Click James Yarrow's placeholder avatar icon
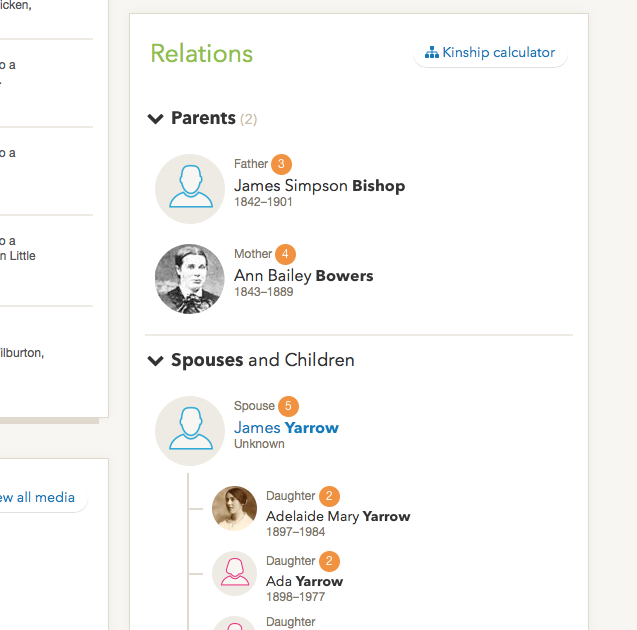This screenshot has height=630, width=637. (190, 431)
